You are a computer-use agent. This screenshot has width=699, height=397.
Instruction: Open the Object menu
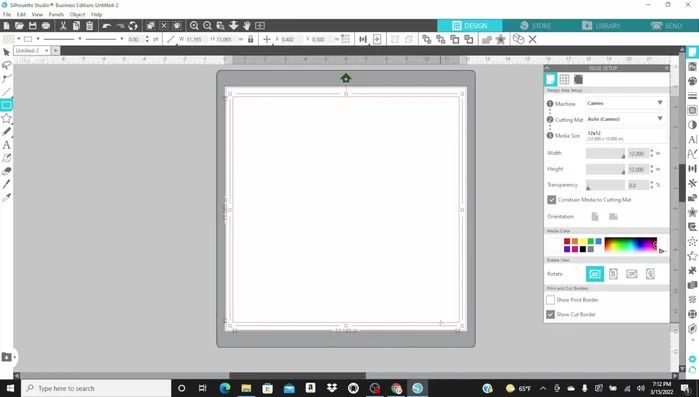pos(77,14)
